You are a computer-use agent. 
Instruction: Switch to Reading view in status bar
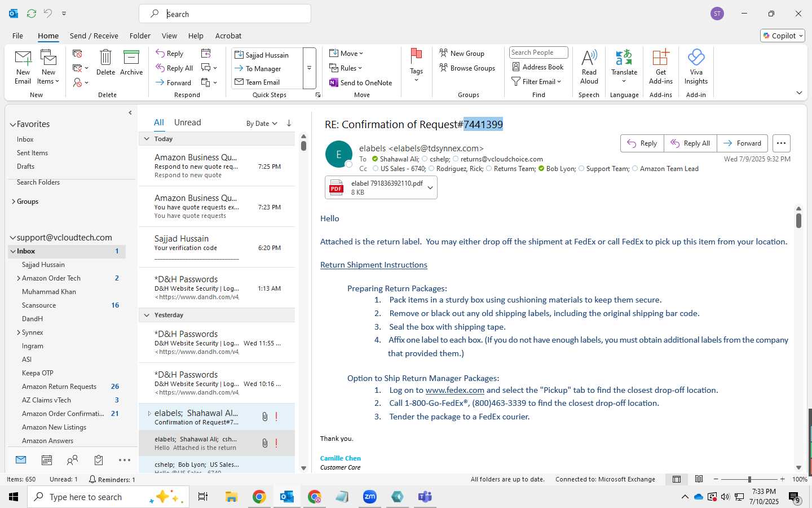(x=699, y=479)
